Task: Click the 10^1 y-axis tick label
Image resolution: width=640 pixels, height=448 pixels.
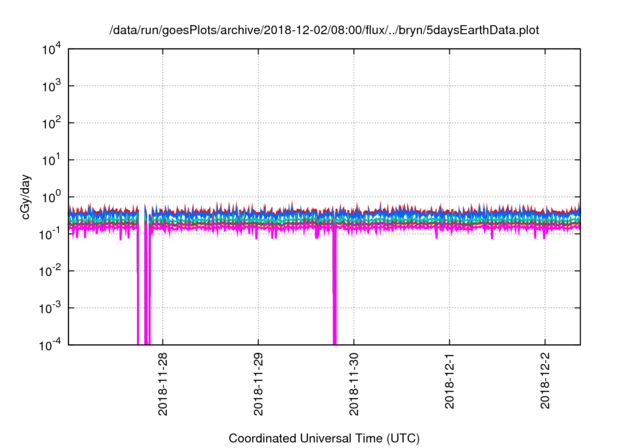Action: click(x=51, y=160)
